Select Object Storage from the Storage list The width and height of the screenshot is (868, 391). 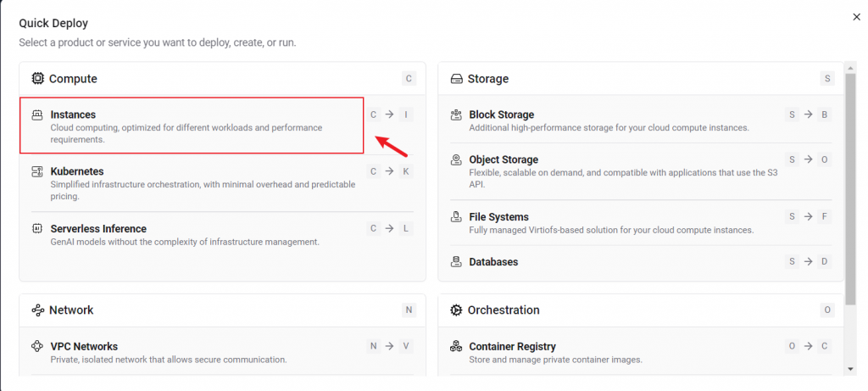pyautogui.click(x=504, y=159)
